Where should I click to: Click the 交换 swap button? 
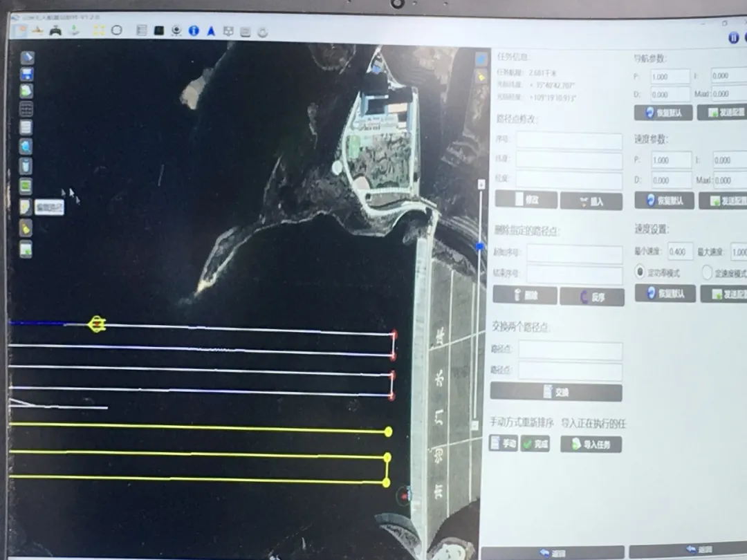click(x=556, y=392)
